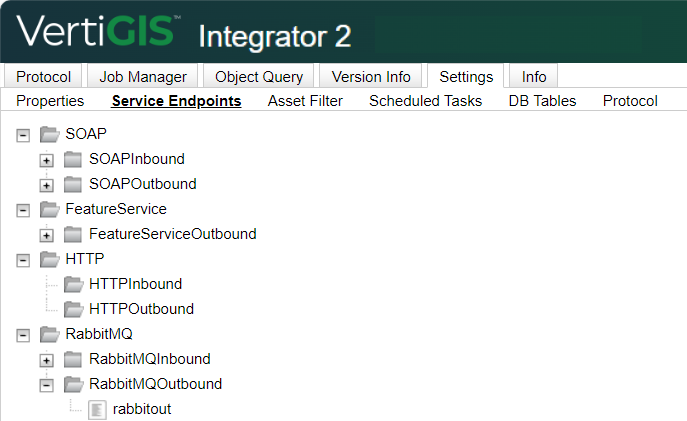Open the rabbitout endpoint entry

(x=142, y=409)
